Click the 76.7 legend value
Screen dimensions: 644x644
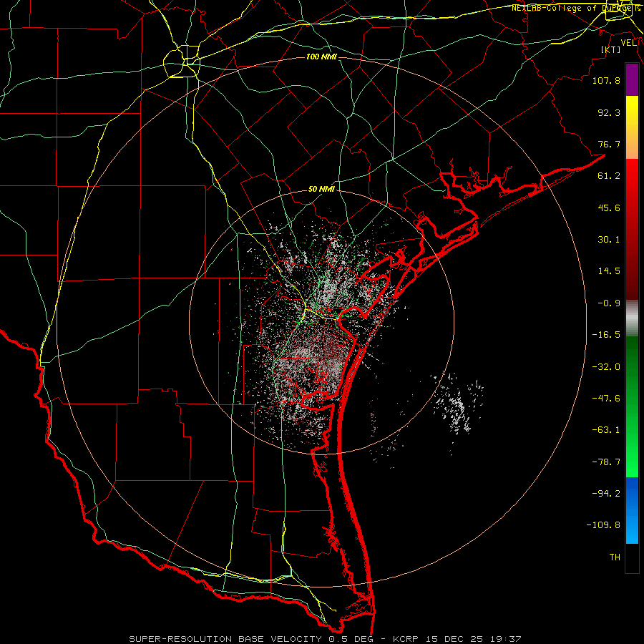pyautogui.click(x=609, y=144)
